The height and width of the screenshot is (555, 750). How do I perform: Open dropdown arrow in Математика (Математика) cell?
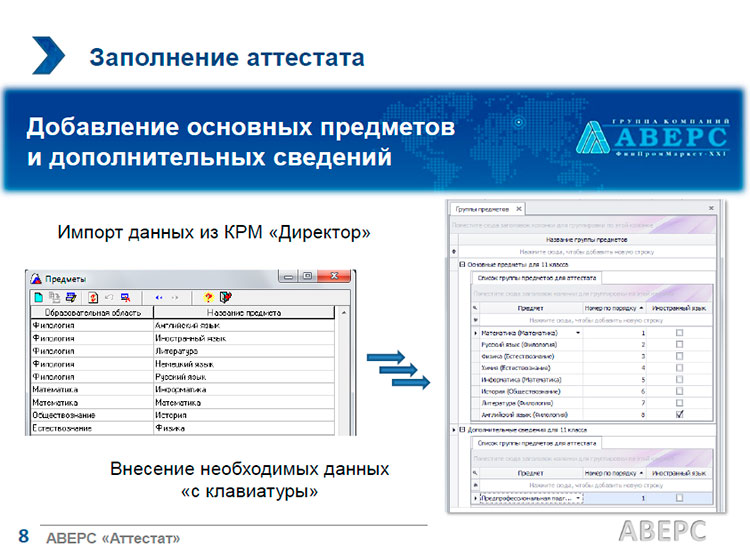pos(578,333)
